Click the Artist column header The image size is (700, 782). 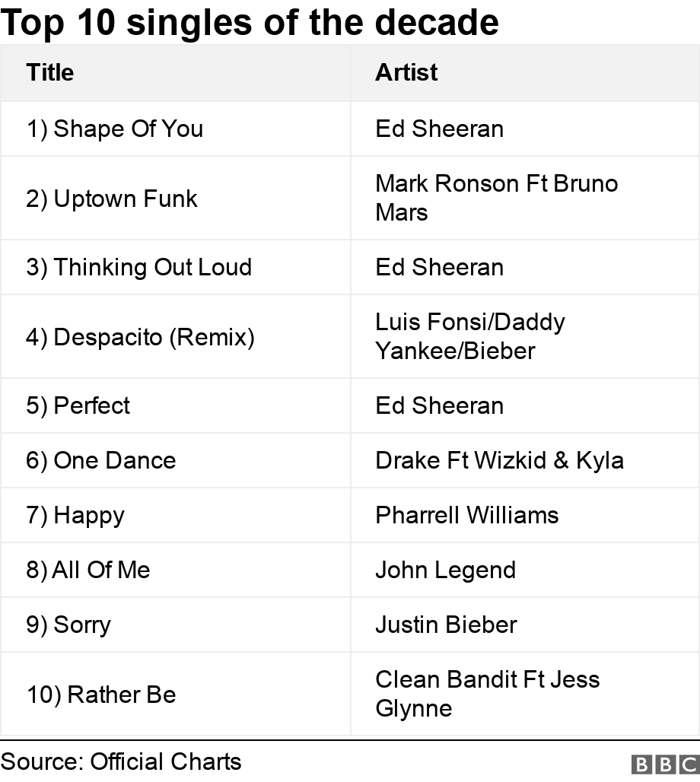(x=406, y=72)
